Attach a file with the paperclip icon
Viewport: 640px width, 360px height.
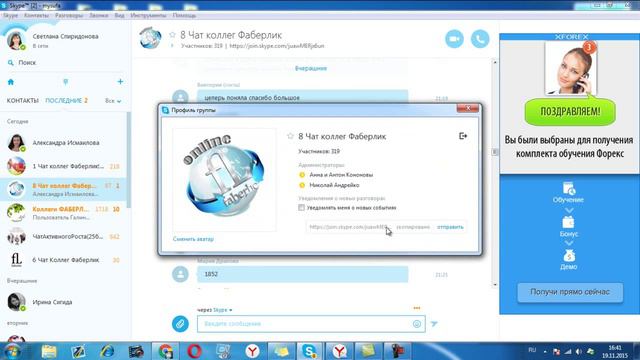pyautogui.click(x=180, y=324)
